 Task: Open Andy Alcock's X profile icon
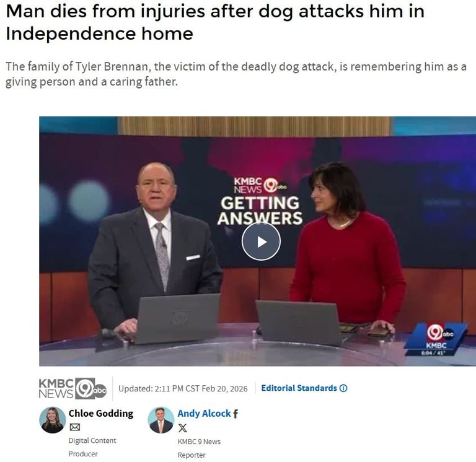(182, 428)
